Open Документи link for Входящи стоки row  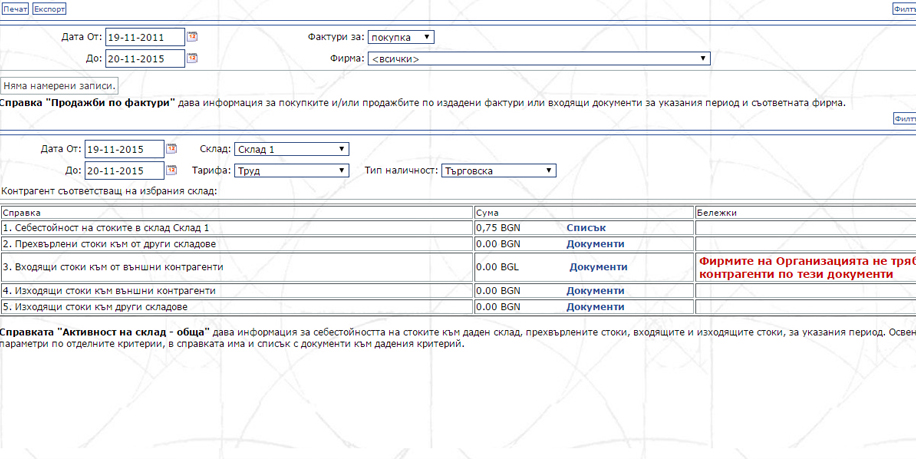click(598, 267)
